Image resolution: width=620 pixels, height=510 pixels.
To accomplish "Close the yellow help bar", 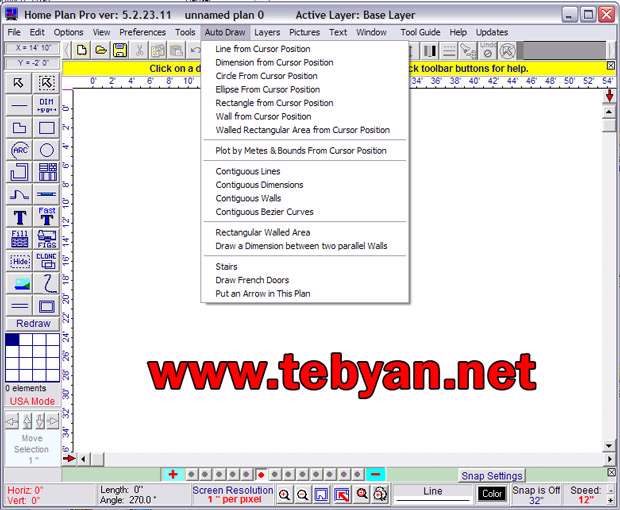I will click(611, 66).
